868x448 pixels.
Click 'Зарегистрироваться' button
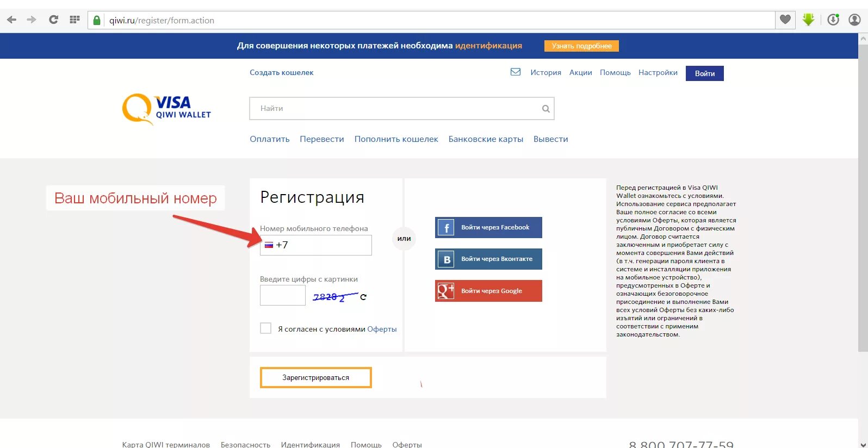click(x=316, y=378)
